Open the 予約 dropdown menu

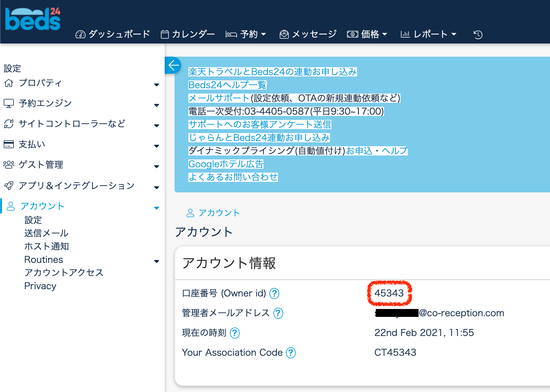246,34
